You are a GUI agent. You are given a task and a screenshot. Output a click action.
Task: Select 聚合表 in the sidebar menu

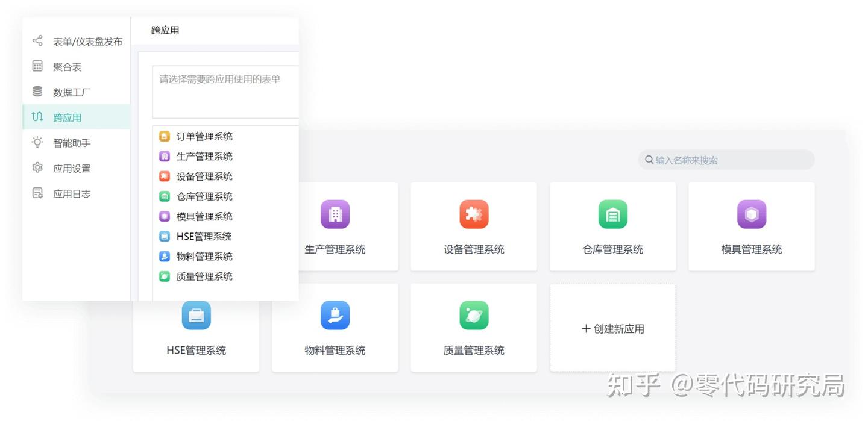pos(67,67)
